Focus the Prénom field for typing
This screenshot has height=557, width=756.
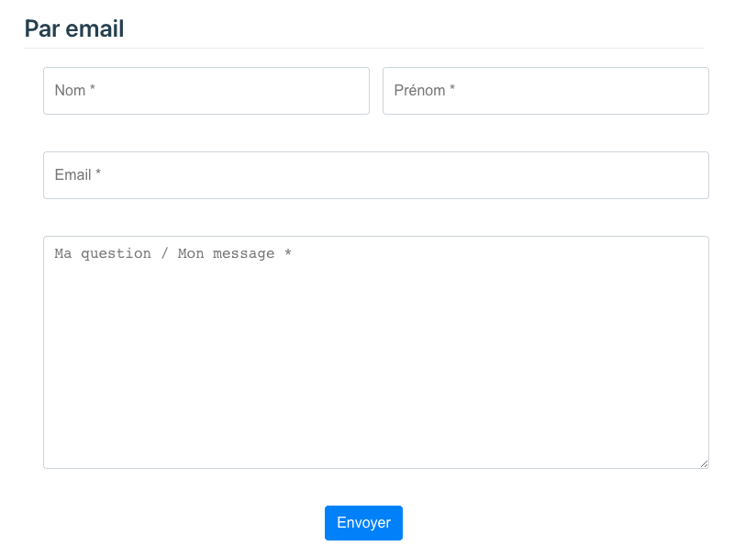point(545,91)
